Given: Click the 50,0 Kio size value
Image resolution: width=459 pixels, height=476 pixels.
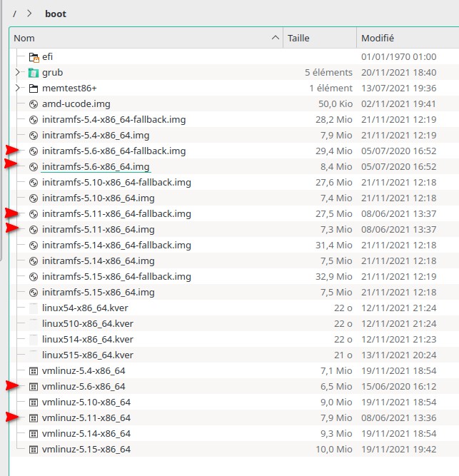Looking at the screenshot, I should [x=336, y=104].
